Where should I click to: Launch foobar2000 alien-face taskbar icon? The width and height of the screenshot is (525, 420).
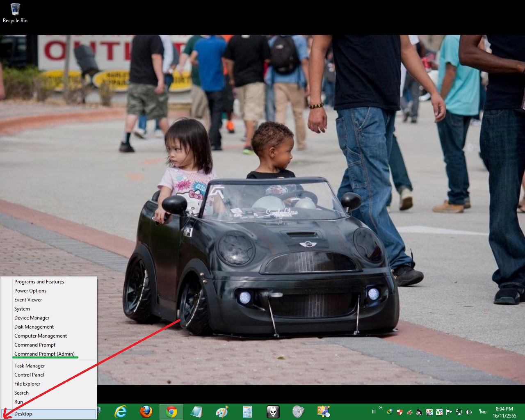[273, 411]
